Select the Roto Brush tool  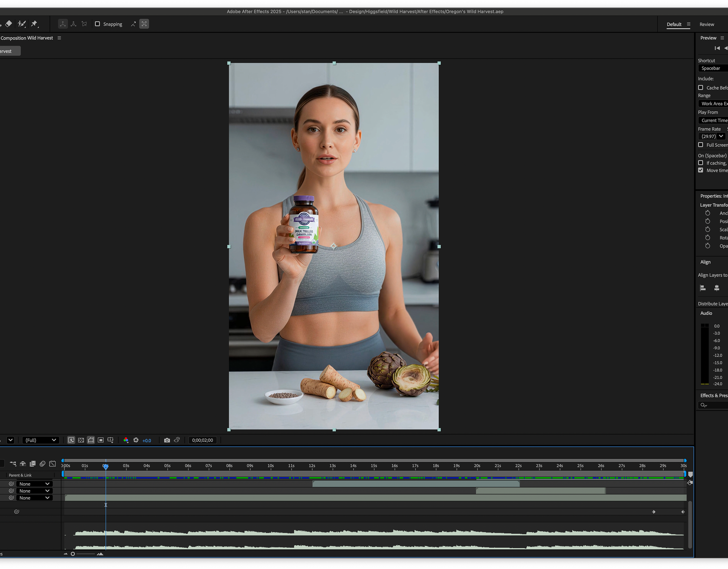point(22,24)
